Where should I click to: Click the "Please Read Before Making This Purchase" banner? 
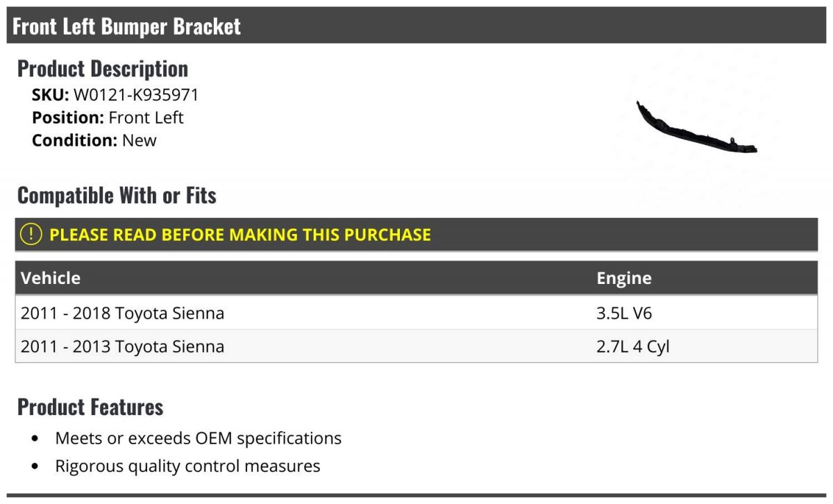(x=240, y=235)
